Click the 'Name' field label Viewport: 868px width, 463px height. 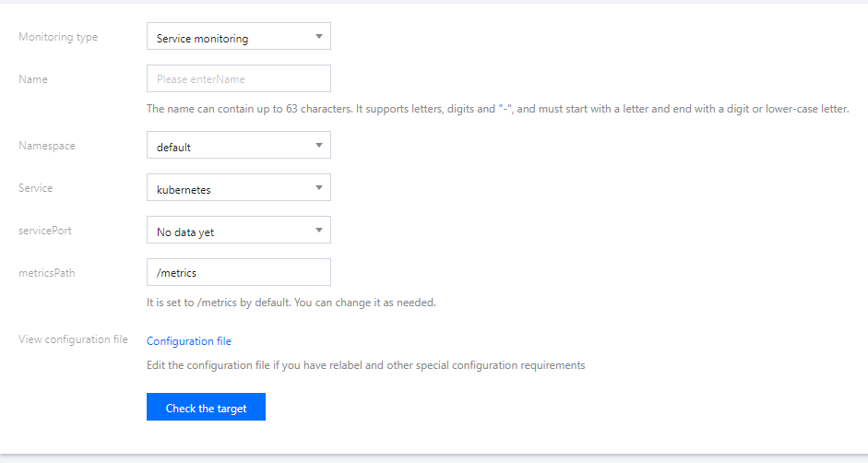click(33, 79)
